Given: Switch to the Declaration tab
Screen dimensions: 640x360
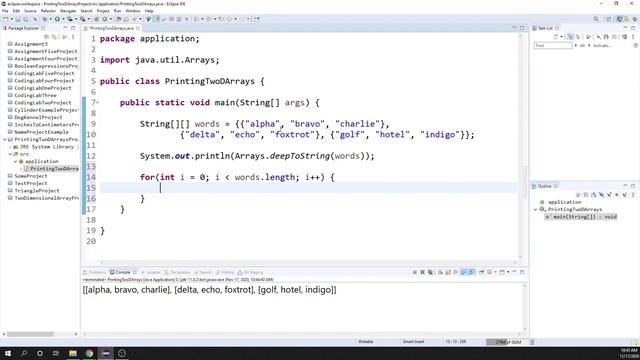Looking at the screenshot, I should pos(178,272).
